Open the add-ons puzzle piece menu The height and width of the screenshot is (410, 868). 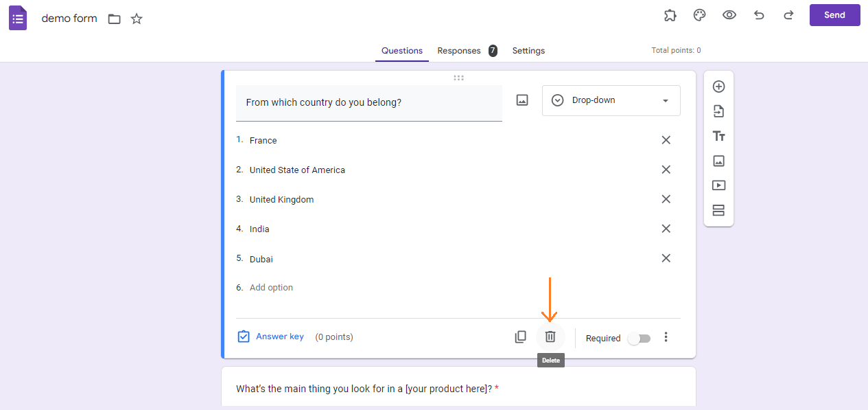(x=670, y=14)
